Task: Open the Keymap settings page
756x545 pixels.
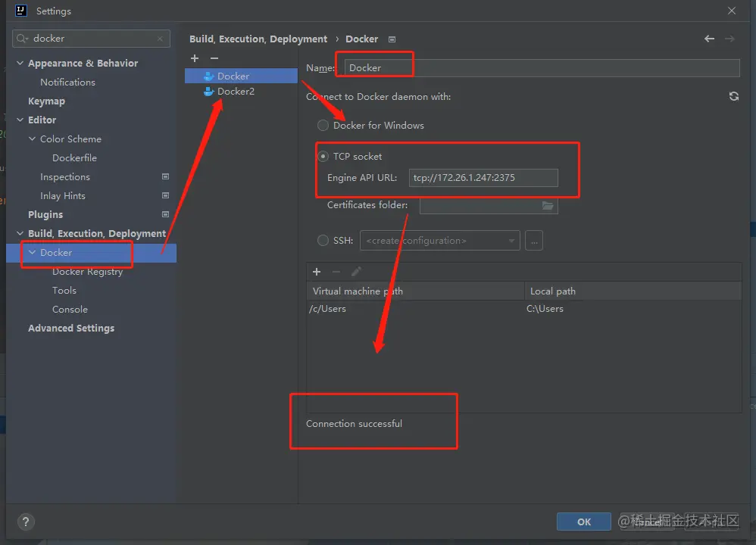Action: 46,101
